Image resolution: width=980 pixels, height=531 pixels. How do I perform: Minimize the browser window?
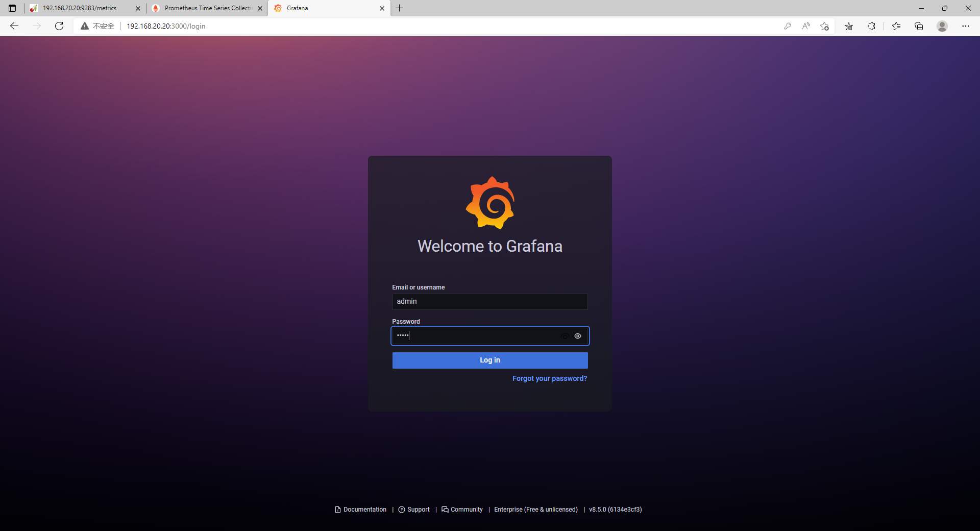(x=921, y=8)
